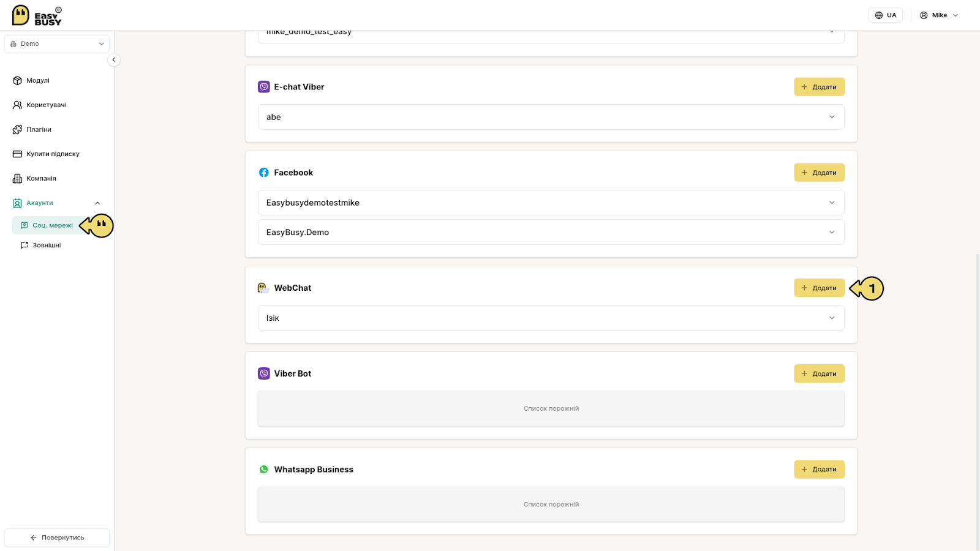This screenshot has height=551, width=980.
Task: Click the E-chat Viber section title
Action: point(299,87)
